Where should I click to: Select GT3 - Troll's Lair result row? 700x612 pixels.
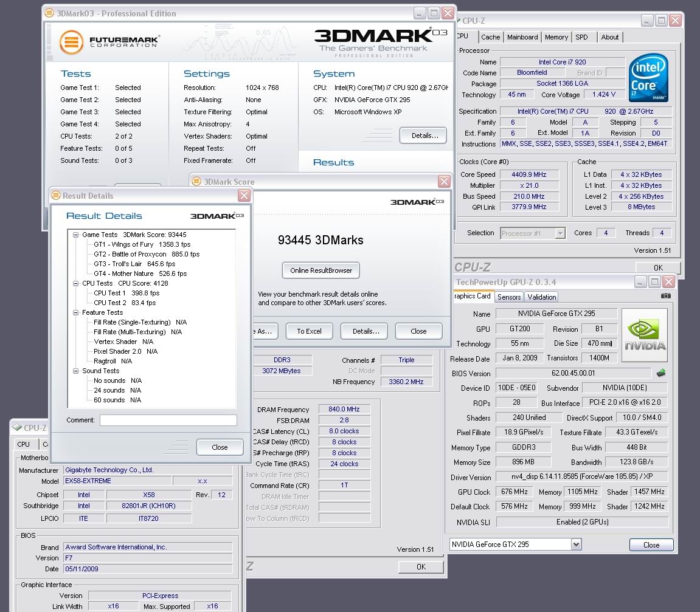pyautogui.click(x=134, y=264)
